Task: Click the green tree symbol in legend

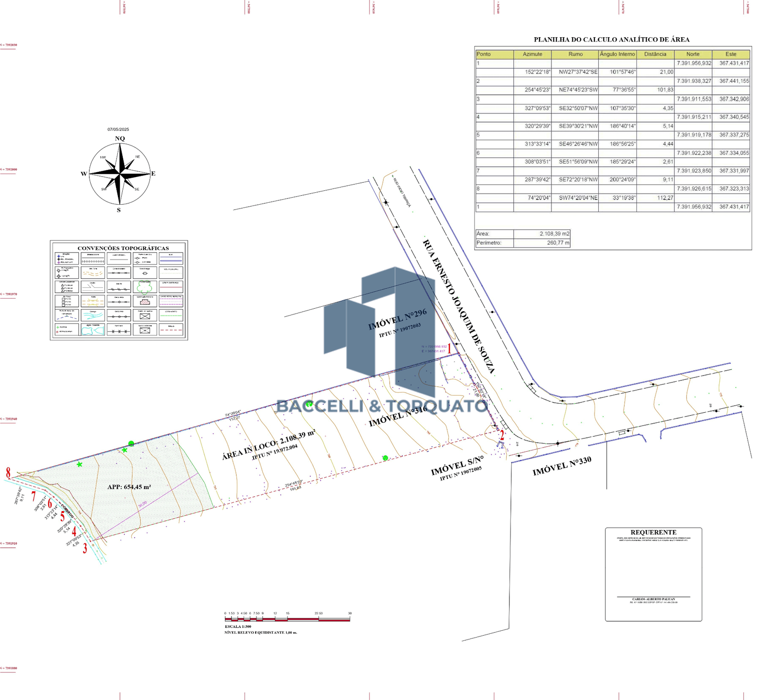Action: 145,287
